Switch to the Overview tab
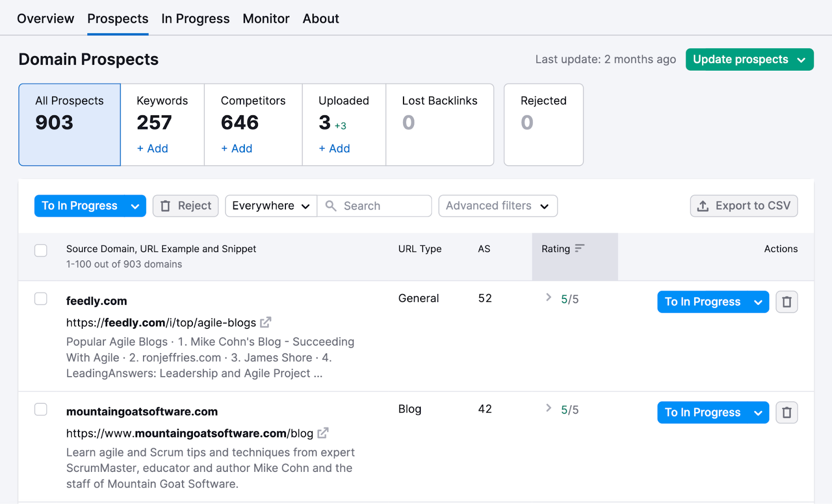The height and width of the screenshot is (504, 832). click(x=45, y=18)
